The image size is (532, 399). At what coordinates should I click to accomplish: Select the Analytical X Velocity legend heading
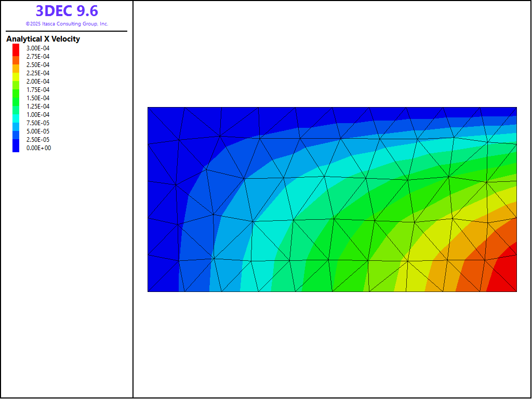coord(43,39)
